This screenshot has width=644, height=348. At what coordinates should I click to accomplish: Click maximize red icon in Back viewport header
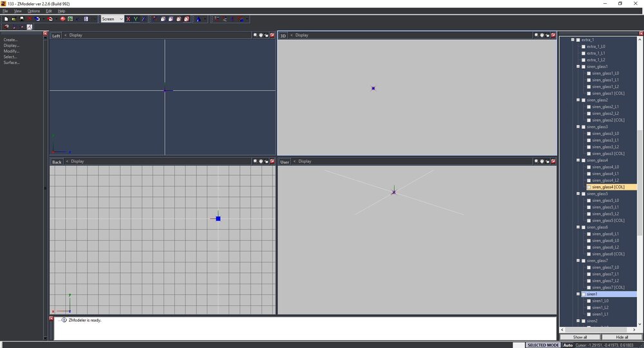(272, 161)
